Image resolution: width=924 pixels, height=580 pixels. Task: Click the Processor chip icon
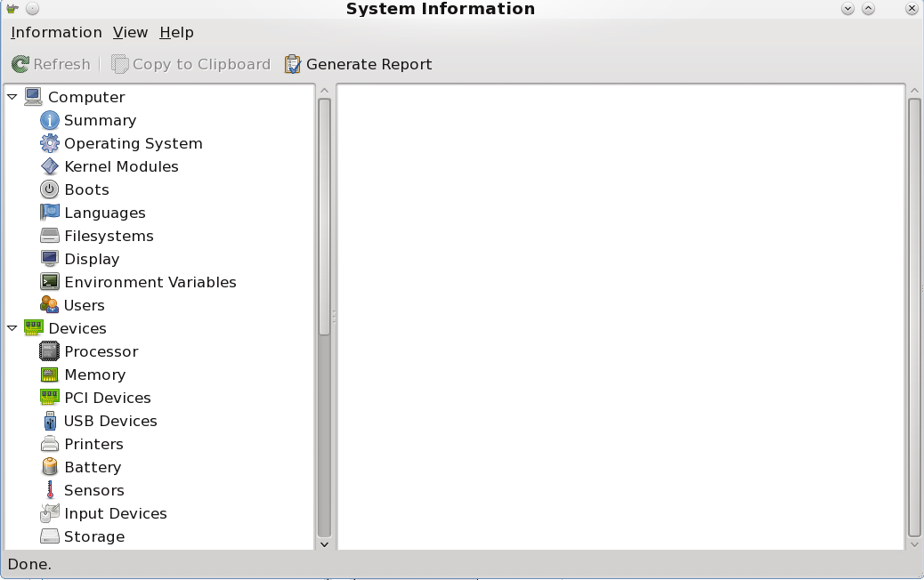pos(50,351)
